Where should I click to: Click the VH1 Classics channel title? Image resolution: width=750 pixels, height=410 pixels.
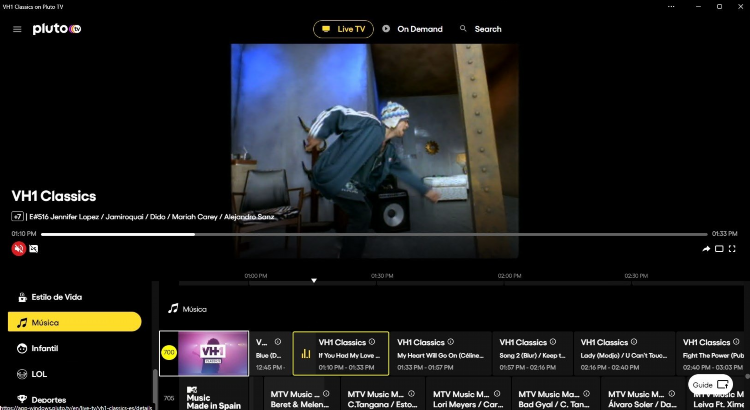54,196
